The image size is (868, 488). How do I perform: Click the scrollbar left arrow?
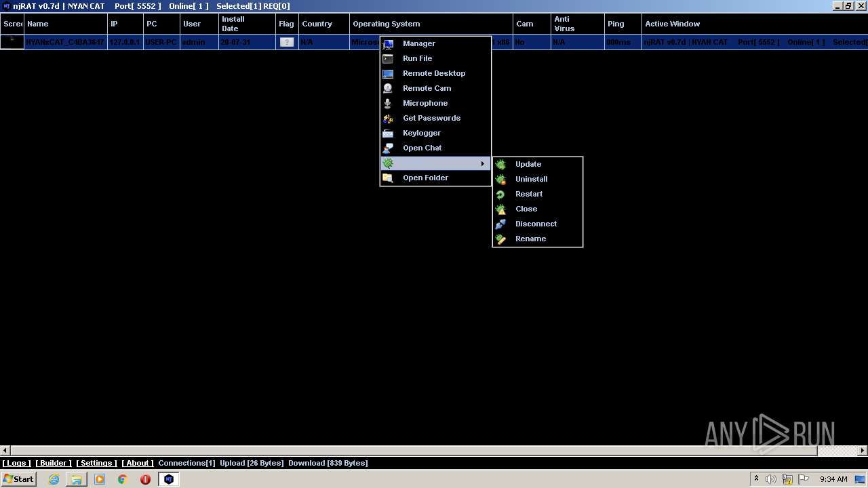point(5,451)
